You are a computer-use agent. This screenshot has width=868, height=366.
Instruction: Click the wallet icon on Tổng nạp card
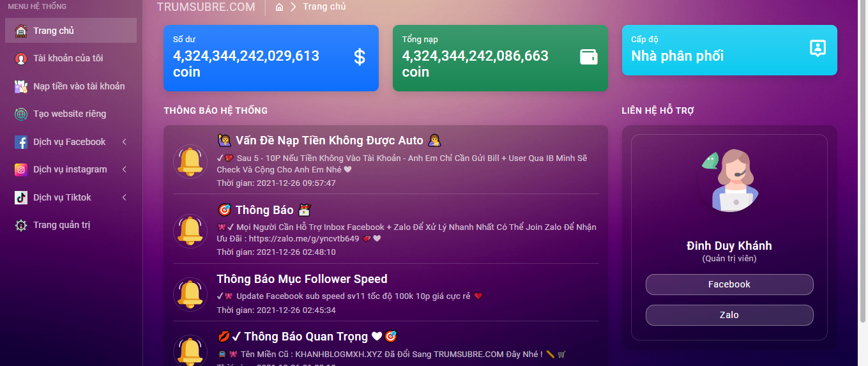click(x=588, y=57)
